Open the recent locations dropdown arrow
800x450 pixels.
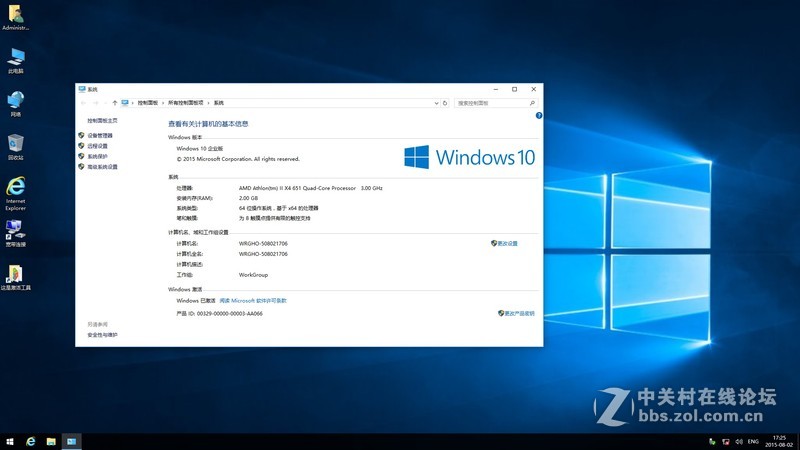(105, 103)
